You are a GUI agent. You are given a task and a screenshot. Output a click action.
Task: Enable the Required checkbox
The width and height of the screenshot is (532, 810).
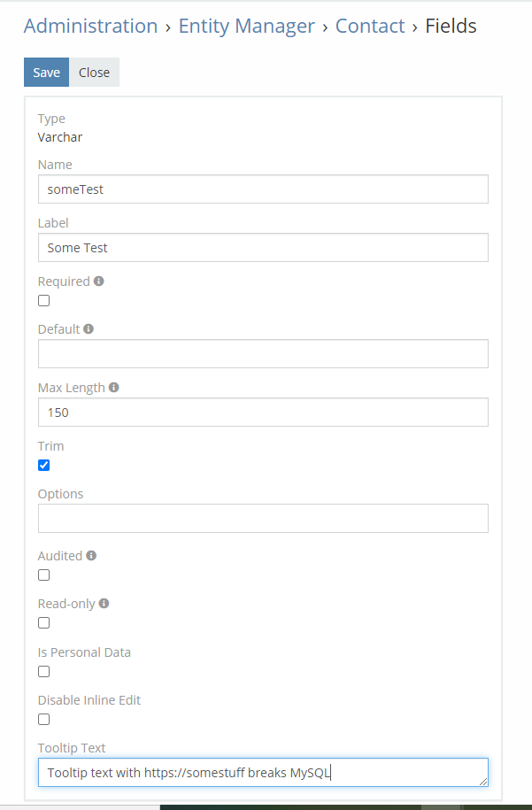point(44,301)
